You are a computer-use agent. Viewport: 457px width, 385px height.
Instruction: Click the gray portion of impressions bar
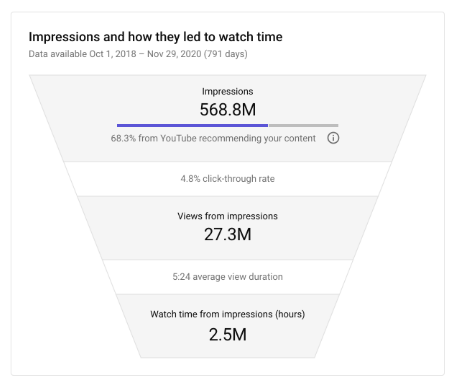tap(304, 125)
